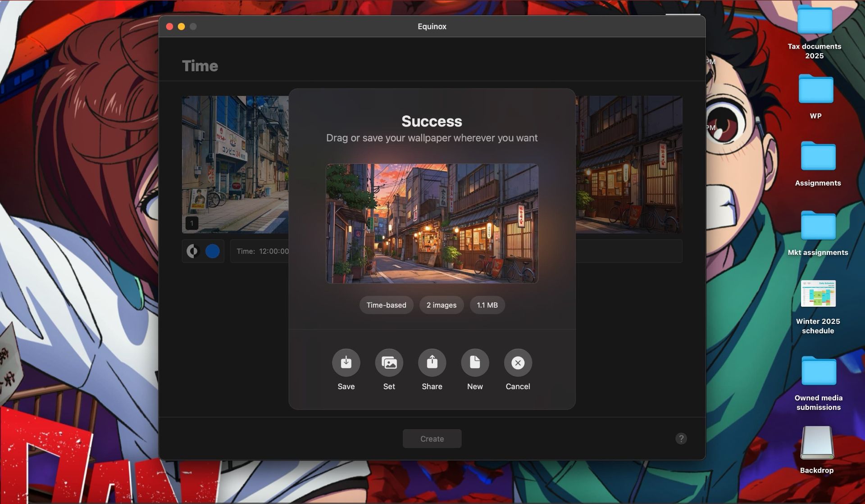Click the Time 12:00:00 field

coord(262,251)
